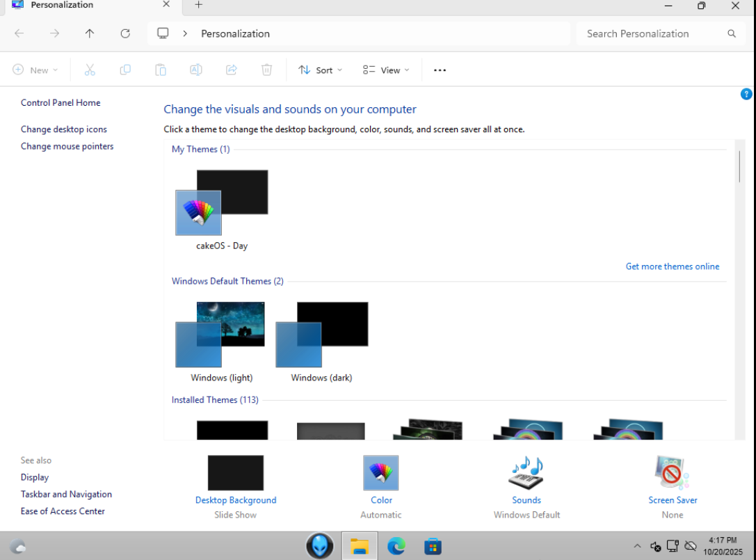
Task: Launch Microsoft Edge from the taskbar
Action: point(396,546)
